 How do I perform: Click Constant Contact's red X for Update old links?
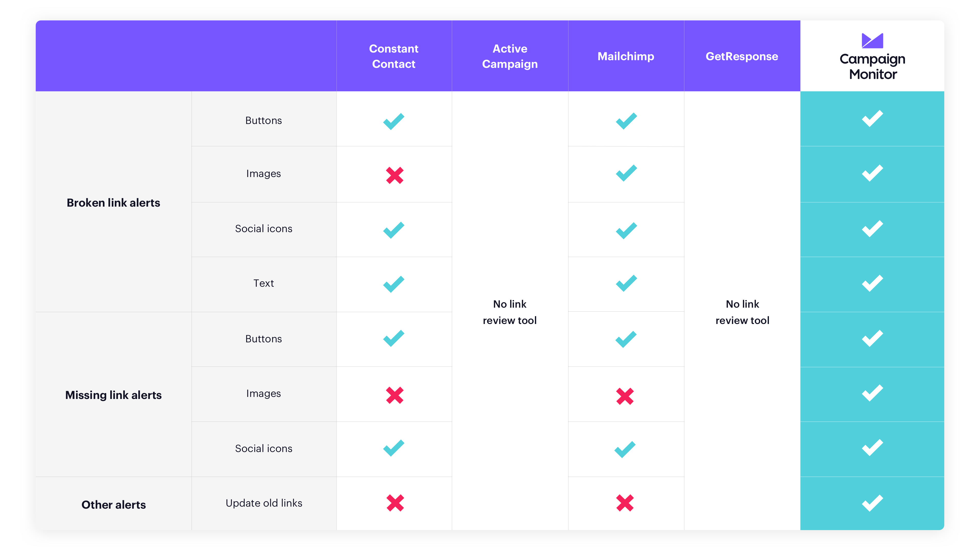[x=395, y=503]
